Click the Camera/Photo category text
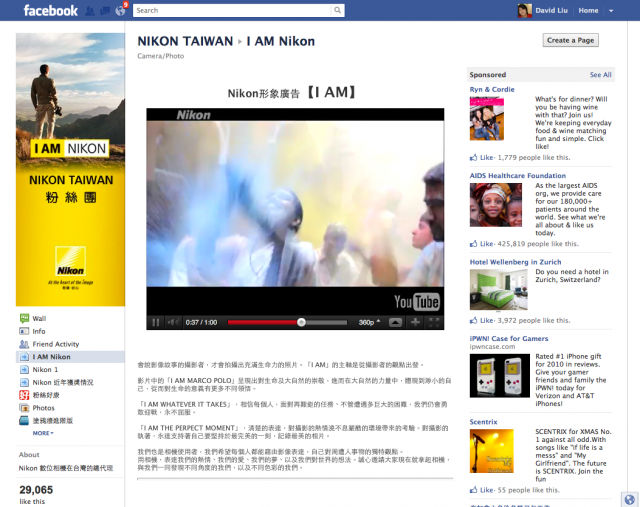 [x=161, y=56]
